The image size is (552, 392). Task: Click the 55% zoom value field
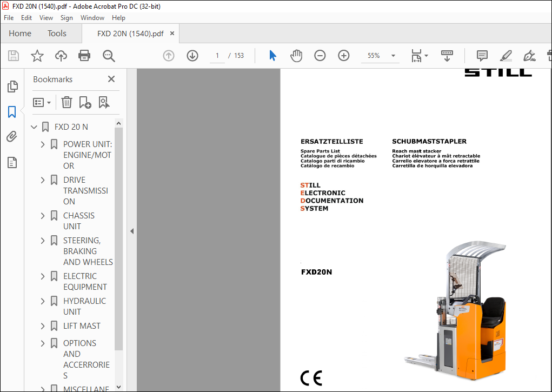tap(374, 56)
